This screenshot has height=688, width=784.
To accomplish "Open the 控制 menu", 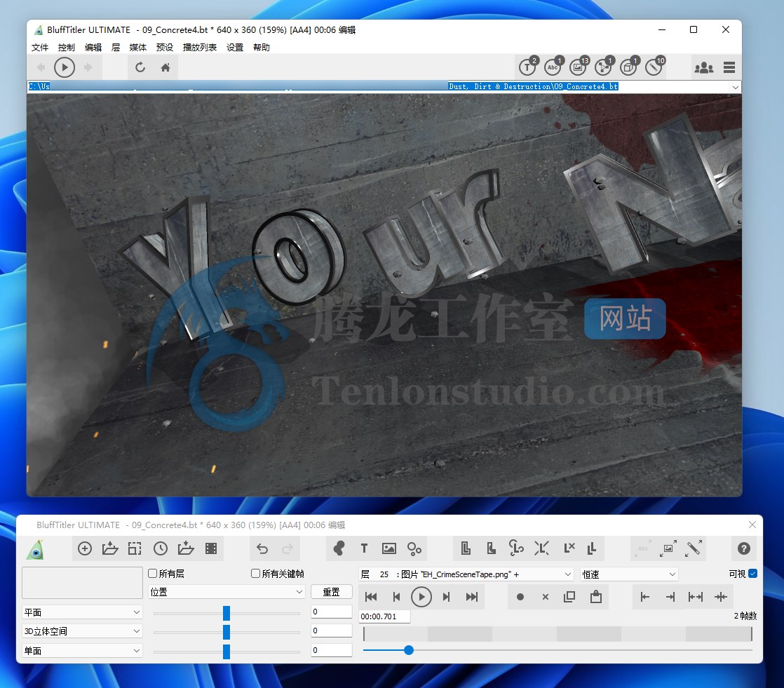I will point(67,48).
